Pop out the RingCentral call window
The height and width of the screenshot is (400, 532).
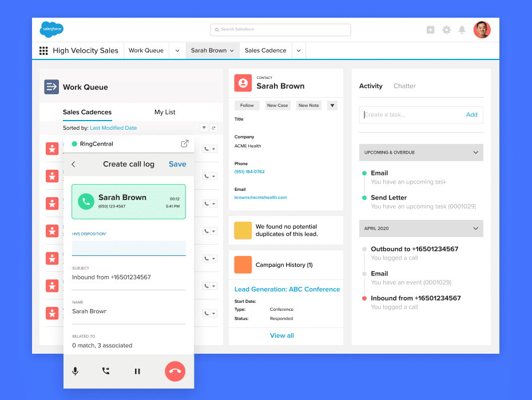[184, 143]
